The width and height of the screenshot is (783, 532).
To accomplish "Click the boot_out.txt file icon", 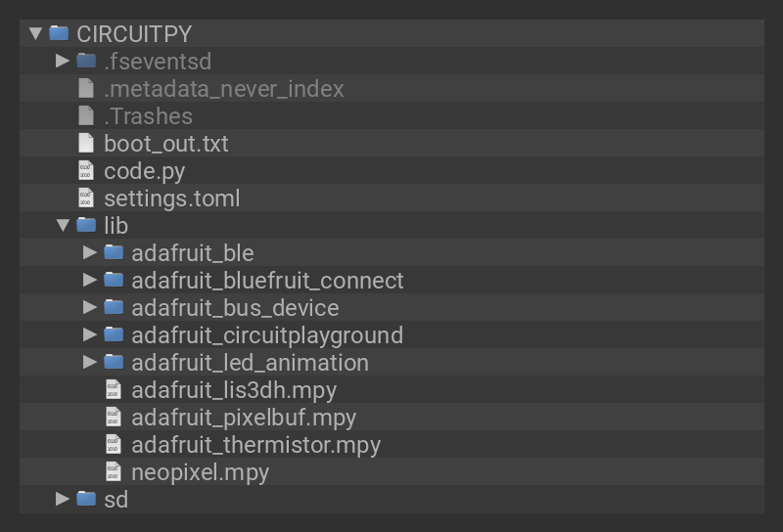I will [x=86, y=143].
